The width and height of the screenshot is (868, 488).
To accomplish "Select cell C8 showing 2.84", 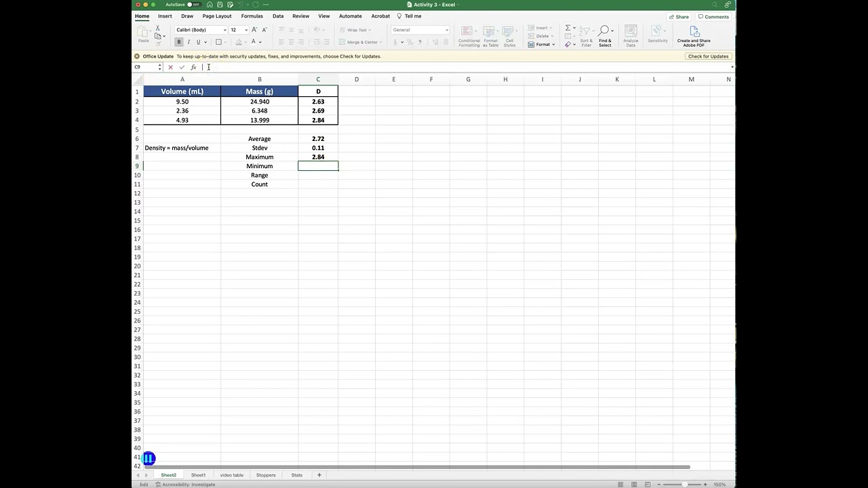I will click(x=318, y=157).
